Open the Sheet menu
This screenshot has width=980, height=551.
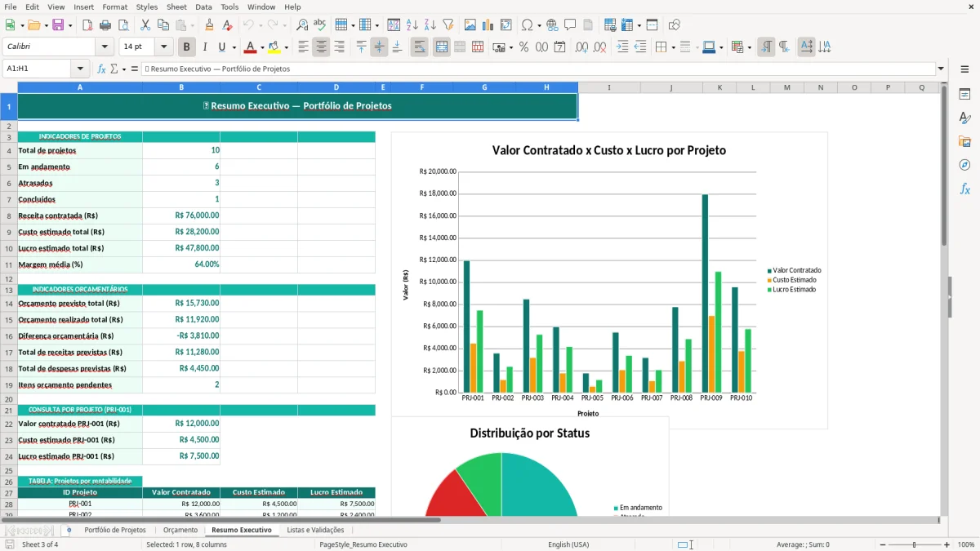tap(176, 7)
